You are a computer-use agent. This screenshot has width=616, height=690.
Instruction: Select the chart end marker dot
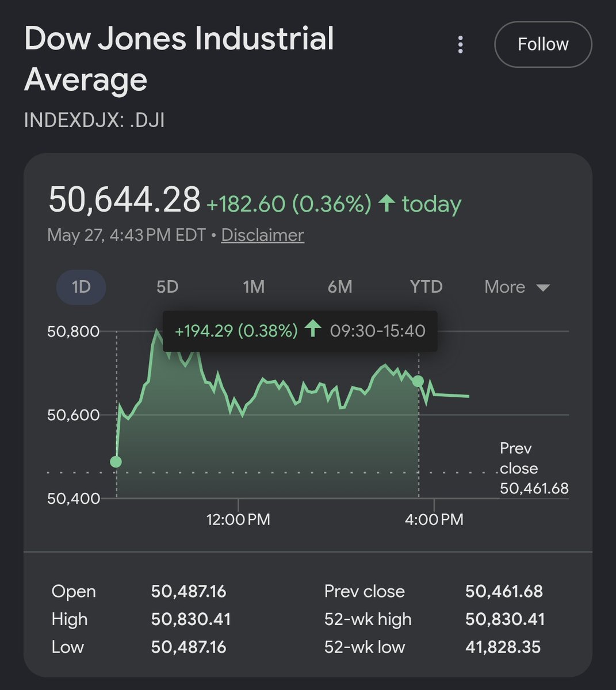pos(418,381)
